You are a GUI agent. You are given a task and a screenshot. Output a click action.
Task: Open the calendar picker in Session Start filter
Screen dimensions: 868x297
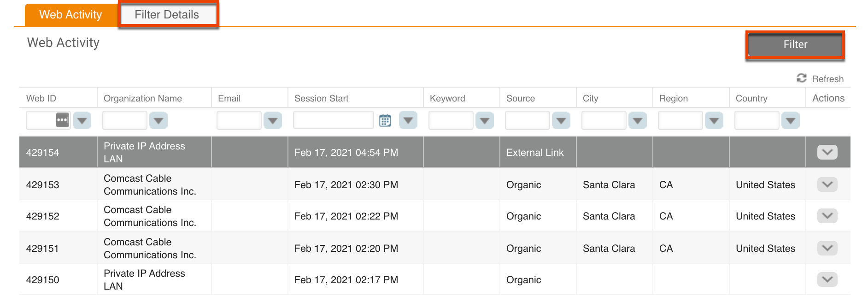385,120
